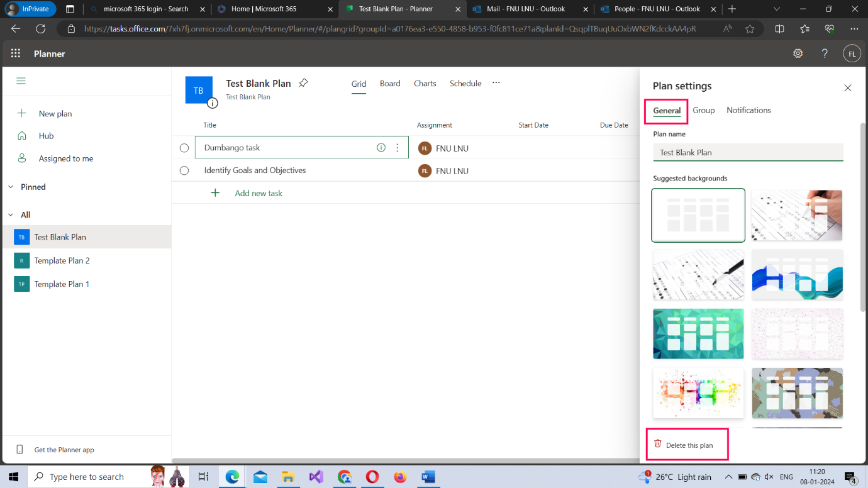Mark Identify Goals and Objectives complete
This screenshot has width=868, height=488.
184,170
